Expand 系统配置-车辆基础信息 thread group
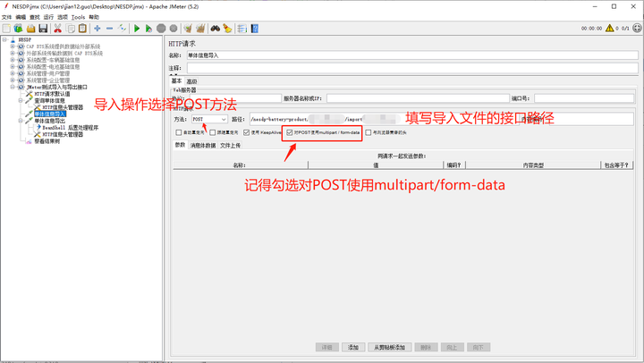 tap(13, 60)
